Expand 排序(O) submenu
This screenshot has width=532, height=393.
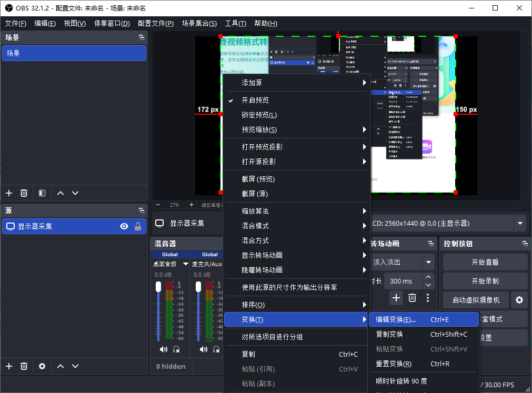(x=297, y=305)
